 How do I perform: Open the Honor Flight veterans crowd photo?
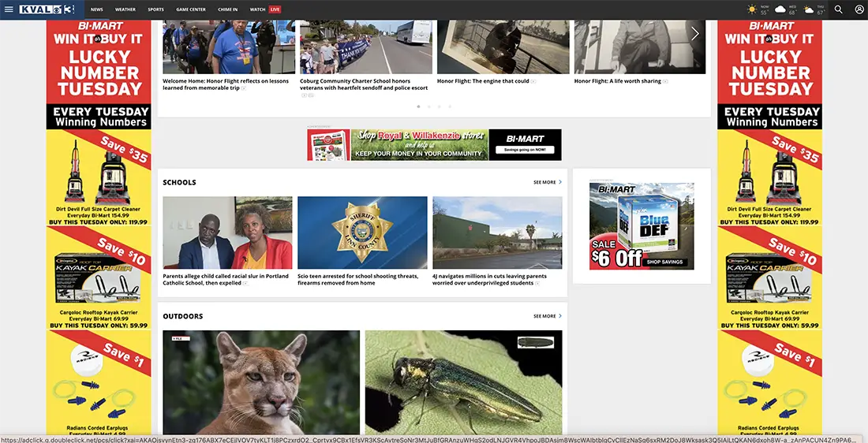coord(229,47)
